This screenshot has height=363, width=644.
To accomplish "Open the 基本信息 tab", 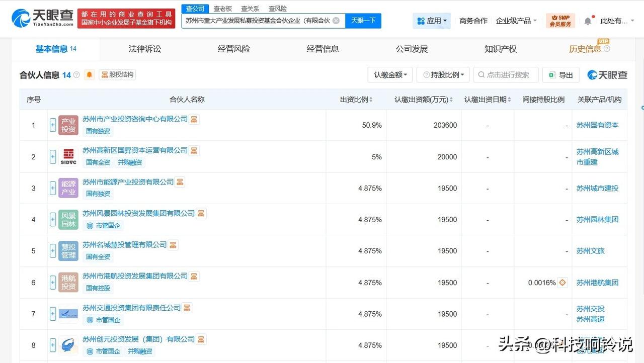I will tap(56, 49).
